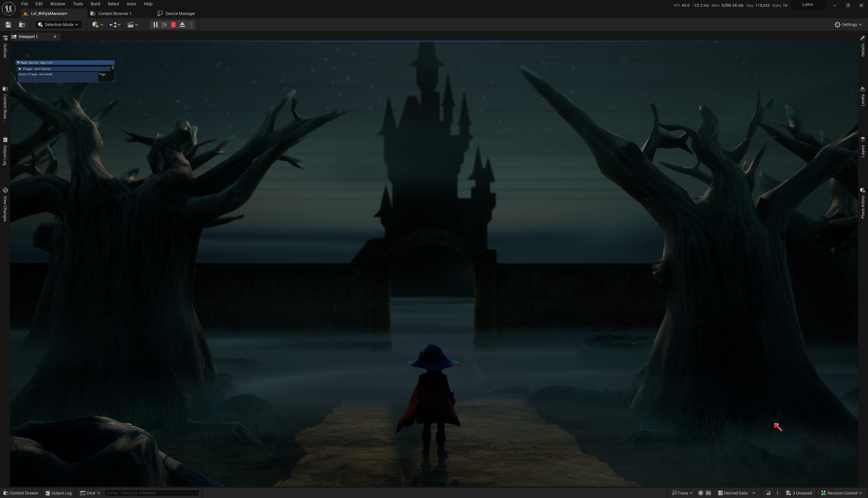
Task: Open the Build menu
Action: (x=95, y=4)
